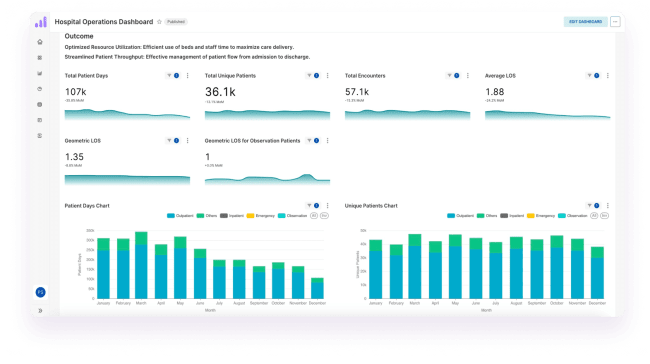
Task: Toggle Emergency series in Unique Patients Chart legend
Action: [x=541, y=216]
